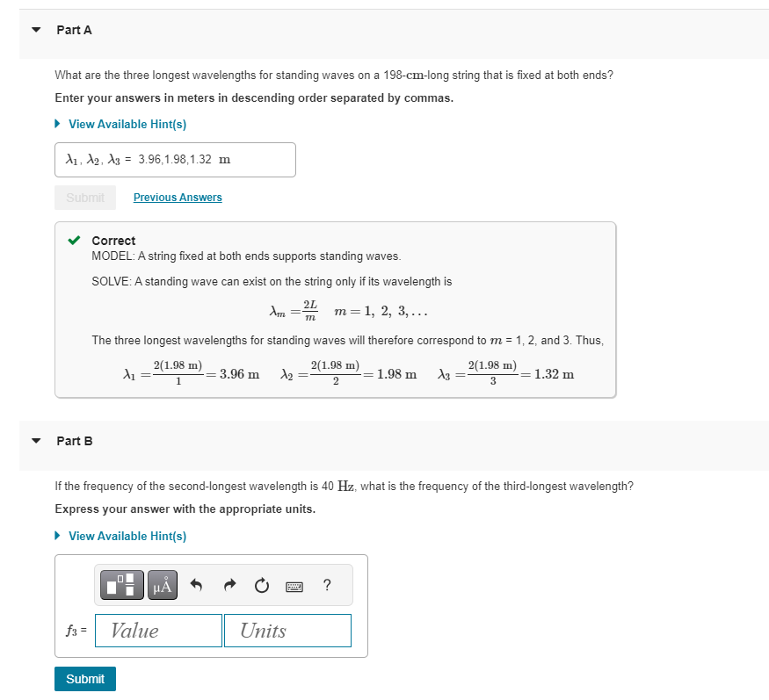Collapse the Part B section
The image size is (769, 700).
pyautogui.click(x=34, y=440)
